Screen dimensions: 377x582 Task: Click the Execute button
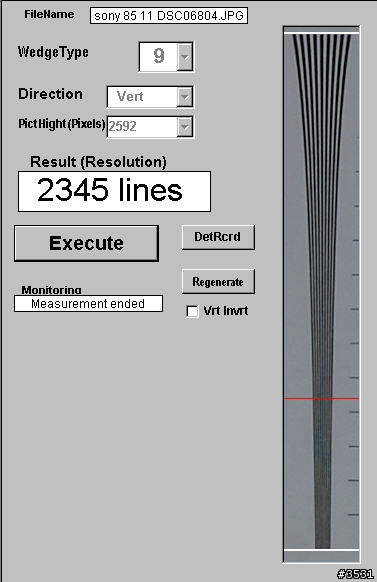pos(86,243)
